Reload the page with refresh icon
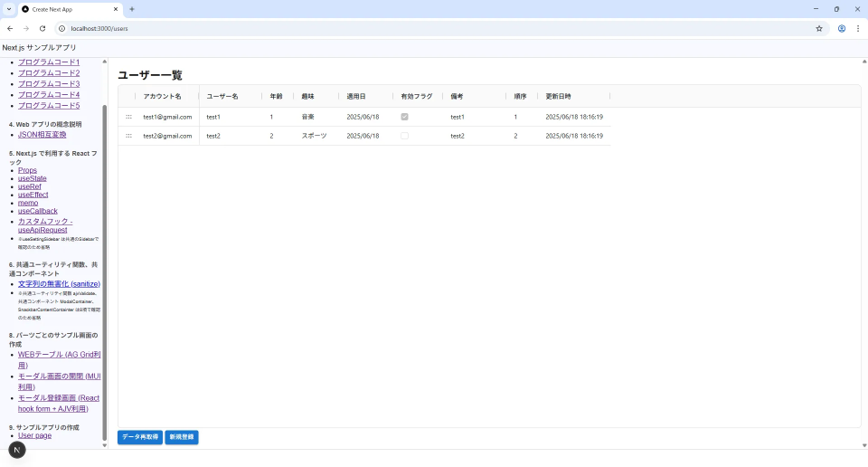 pyautogui.click(x=42, y=28)
